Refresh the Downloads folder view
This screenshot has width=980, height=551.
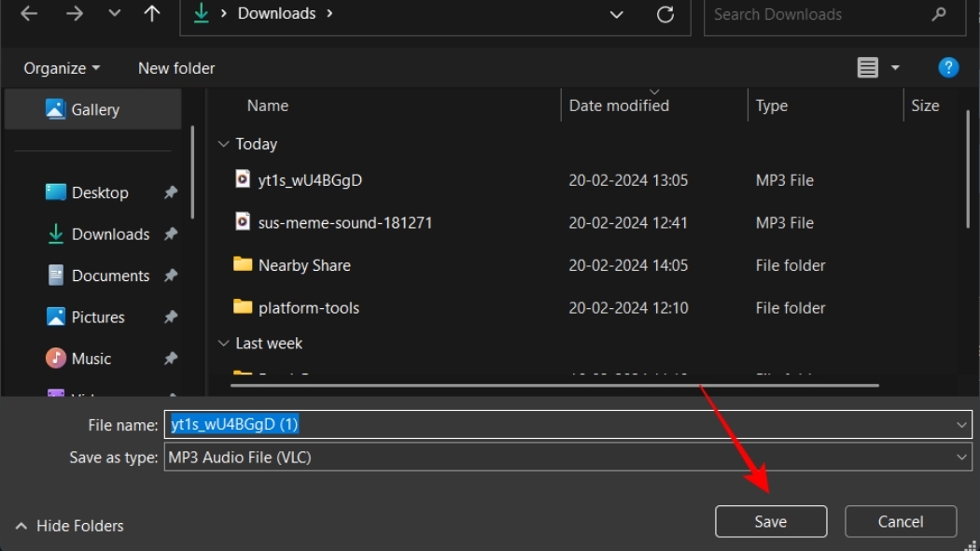665,15
